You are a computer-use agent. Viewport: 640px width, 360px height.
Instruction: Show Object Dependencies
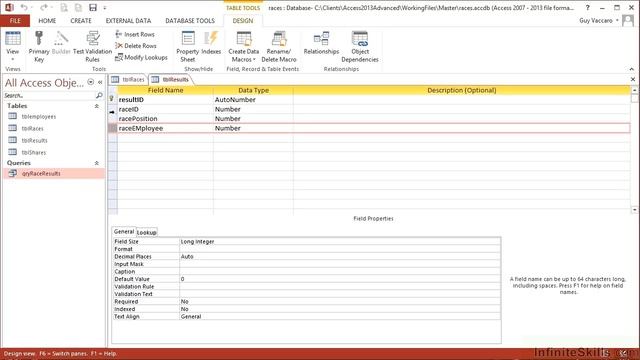[360, 47]
